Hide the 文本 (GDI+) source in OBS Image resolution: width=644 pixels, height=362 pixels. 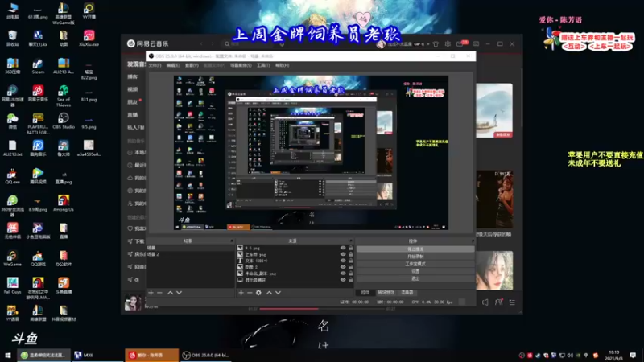tap(343, 261)
